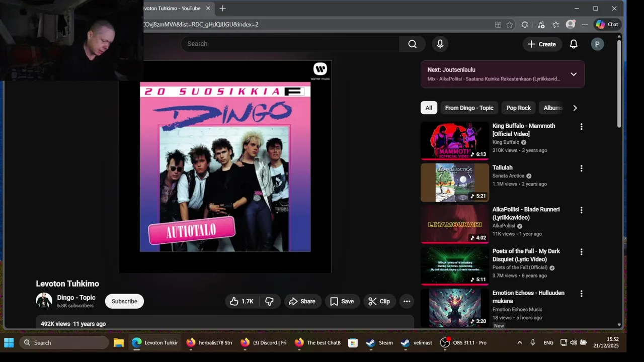Viewport: 644px width, 362px height.
Task: Click the 492K views 11 years ago text
Action: (x=73, y=324)
